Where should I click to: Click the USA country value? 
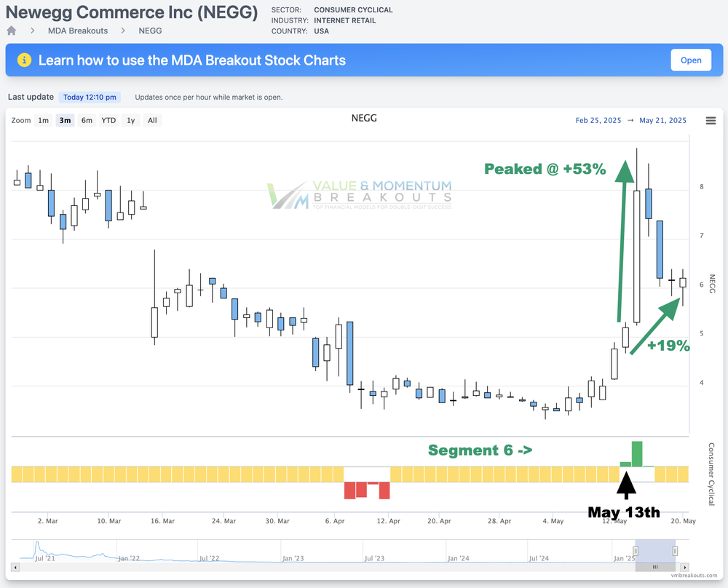tap(321, 31)
